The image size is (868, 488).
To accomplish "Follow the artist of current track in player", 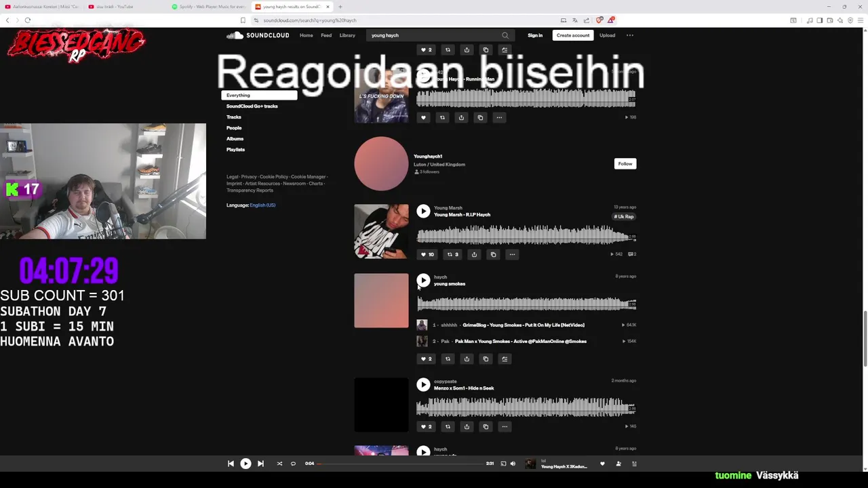I will pyautogui.click(x=618, y=464).
